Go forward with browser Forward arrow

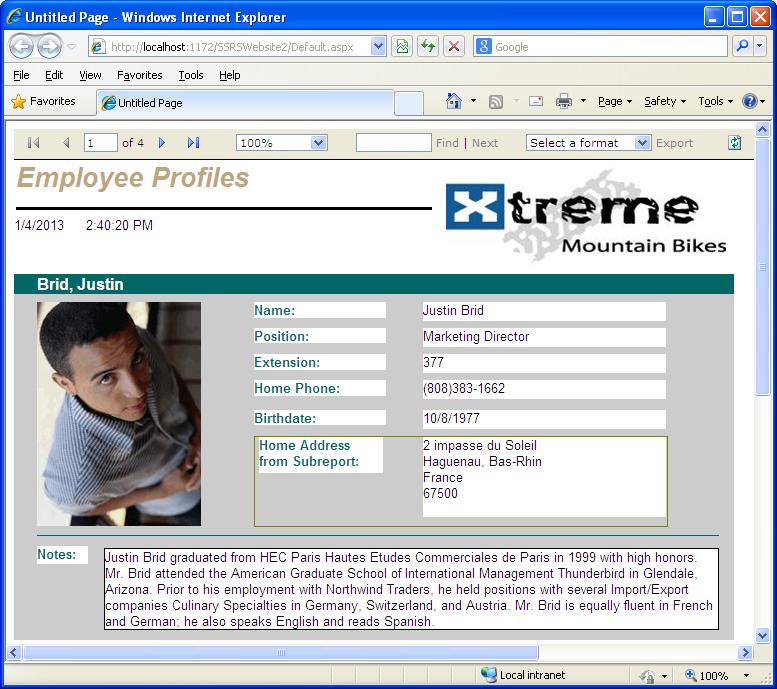click(50, 47)
